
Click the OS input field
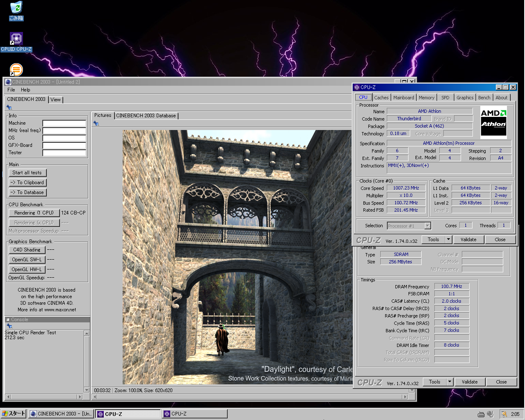click(x=64, y=138)
